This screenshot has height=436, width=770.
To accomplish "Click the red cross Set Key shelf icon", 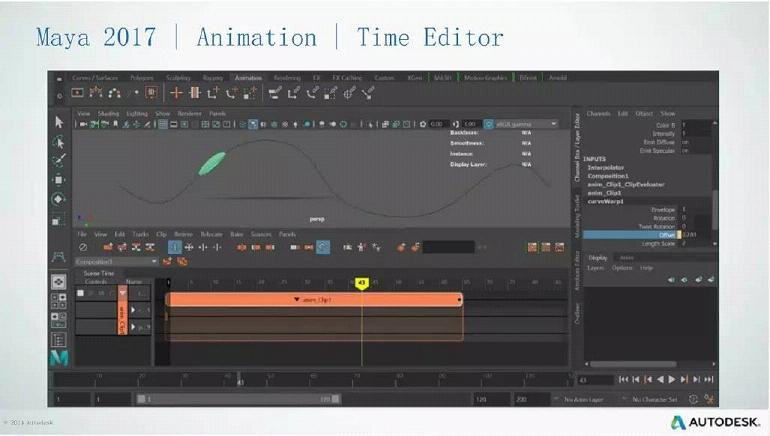I will tap(176, 92).
